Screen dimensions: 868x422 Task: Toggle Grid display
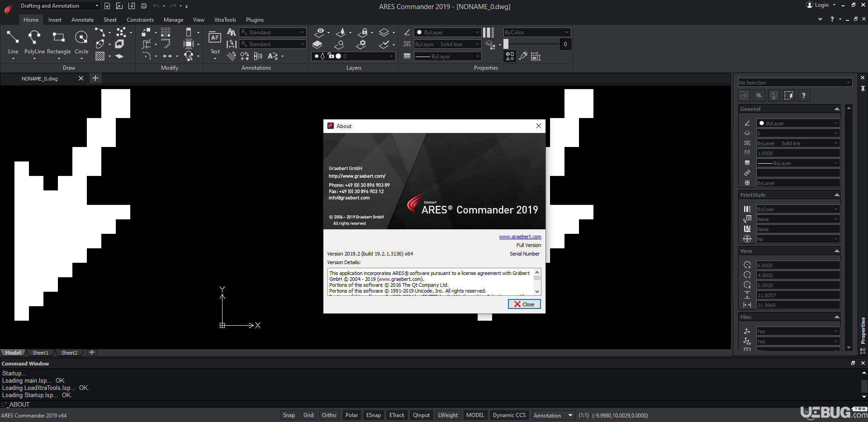(x=308, y=415)
